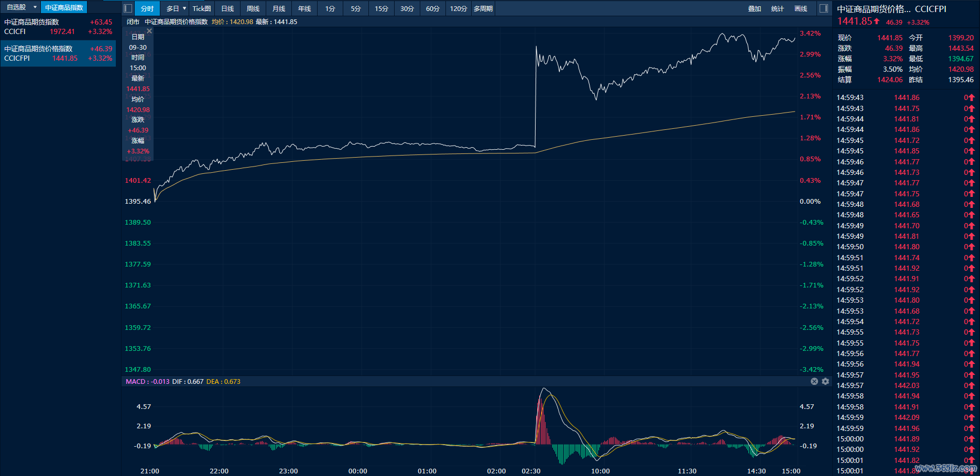Close the MACD indicator pane

click(814, 381)
